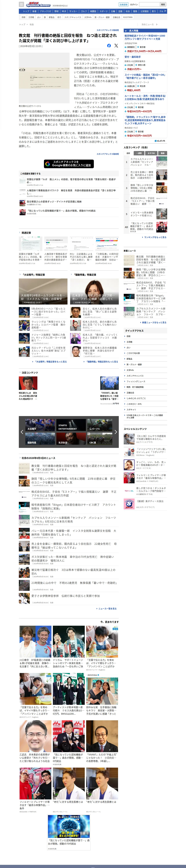
Task: Open 愛子さま伊勢神宮参拝 news headline
Action: pos(65,596)
